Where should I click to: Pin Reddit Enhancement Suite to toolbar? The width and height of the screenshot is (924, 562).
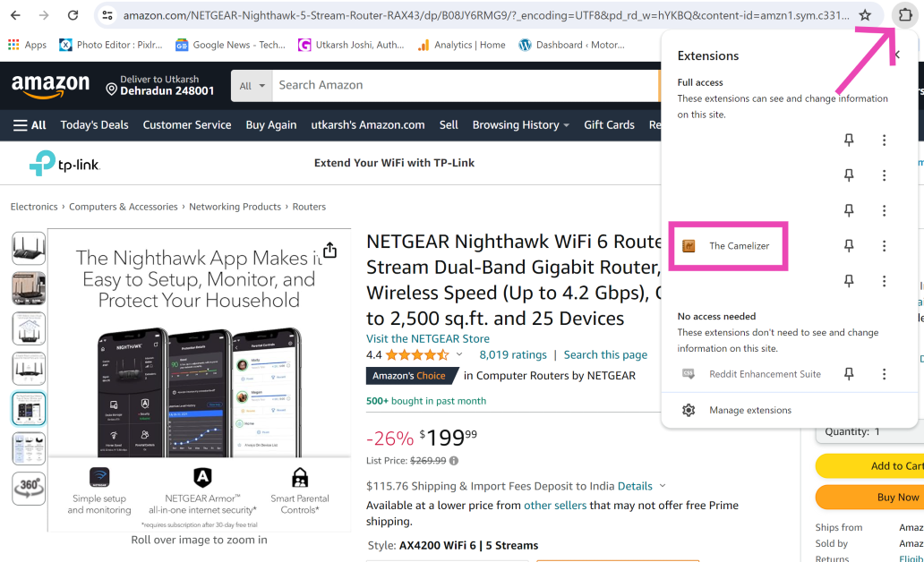(849, 374)
